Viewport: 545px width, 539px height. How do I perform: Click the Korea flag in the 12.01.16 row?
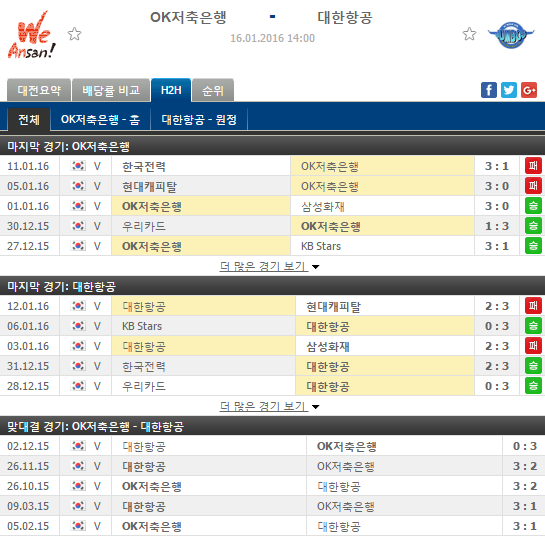click(78, 306)
